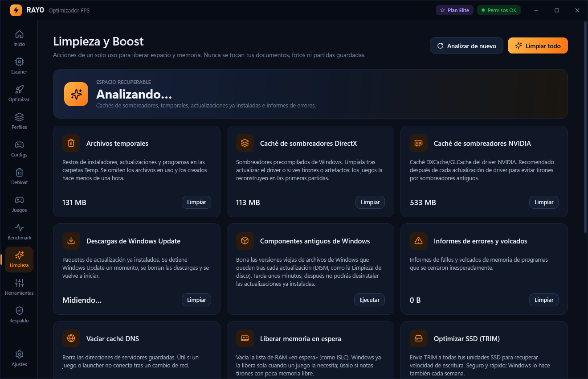This screenshot has height=379, width=588.
Task: Switch to the Configs section
Action: pyautogui.click(x=19, y=149)
